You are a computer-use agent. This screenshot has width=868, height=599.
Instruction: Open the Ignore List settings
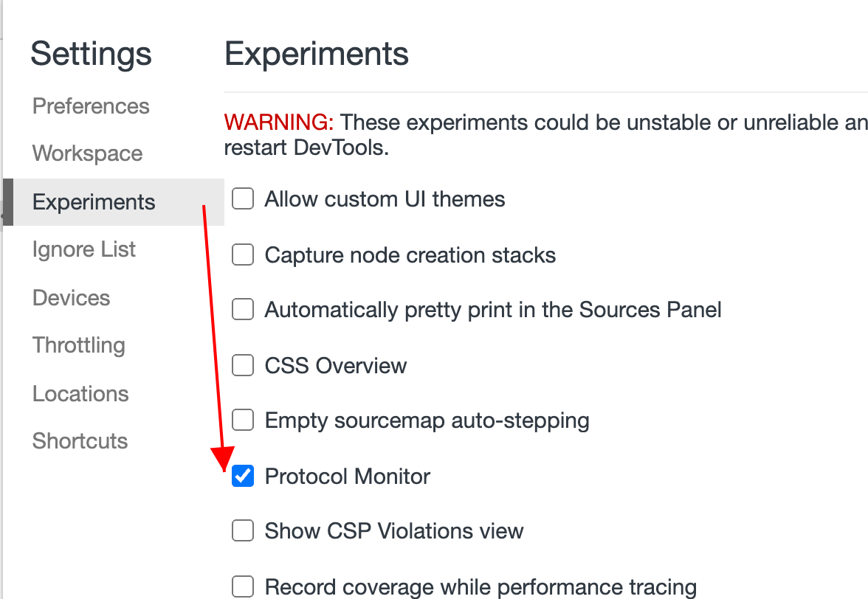pyautogui.click(x=83, y=249)
